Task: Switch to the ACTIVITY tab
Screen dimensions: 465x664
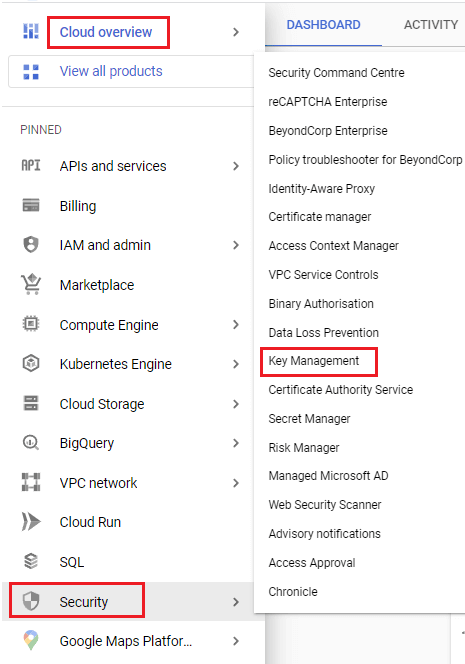Action: (x=431, y=25)
